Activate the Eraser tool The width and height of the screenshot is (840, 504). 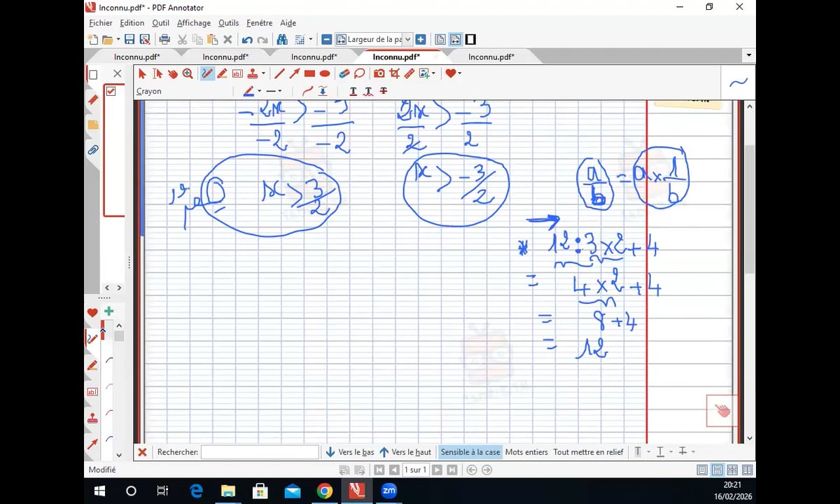click(344, 73)
